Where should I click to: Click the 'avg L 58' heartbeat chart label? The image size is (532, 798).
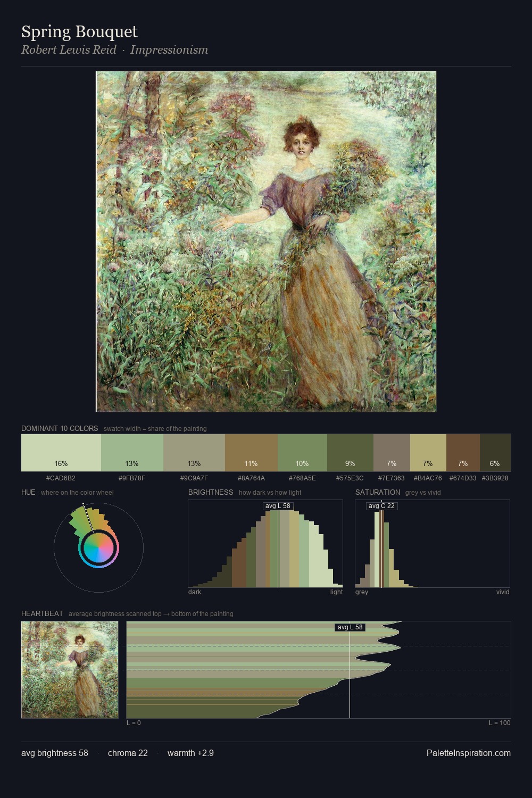350,627
